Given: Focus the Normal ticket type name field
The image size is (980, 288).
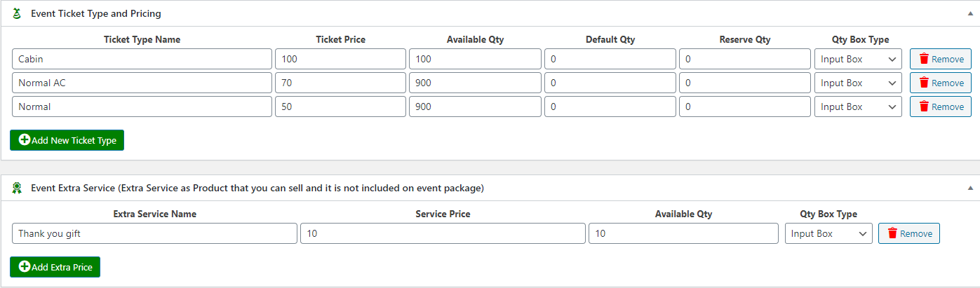Looking at the screenshot, I should (x=142, y=107).
